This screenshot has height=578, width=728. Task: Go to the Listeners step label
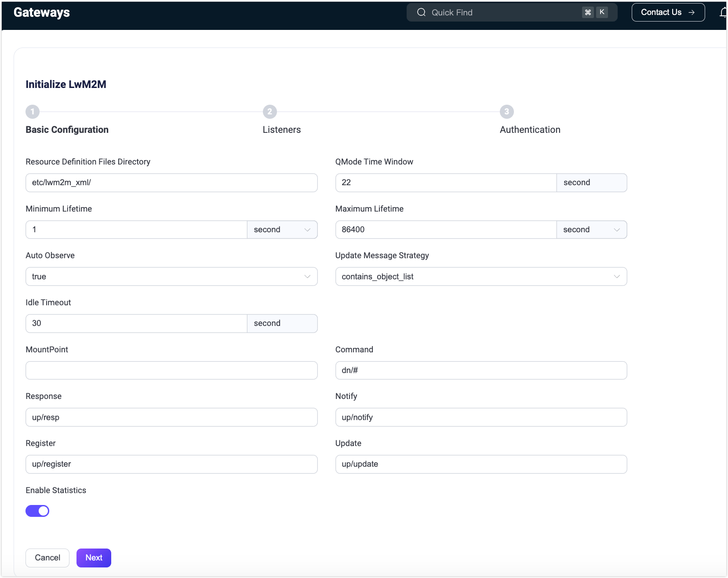[282, 130]
